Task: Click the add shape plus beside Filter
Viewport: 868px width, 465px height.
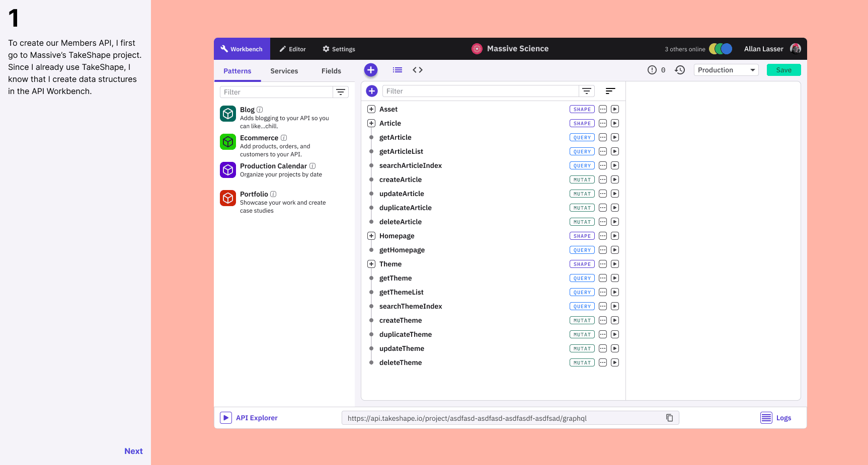Action: [x=372, y=91]
